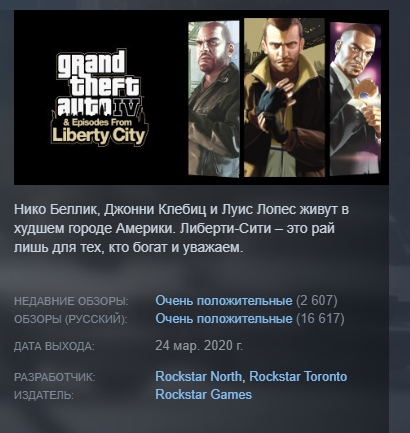Click the recent reviews count (2 607)

(317, 301)
